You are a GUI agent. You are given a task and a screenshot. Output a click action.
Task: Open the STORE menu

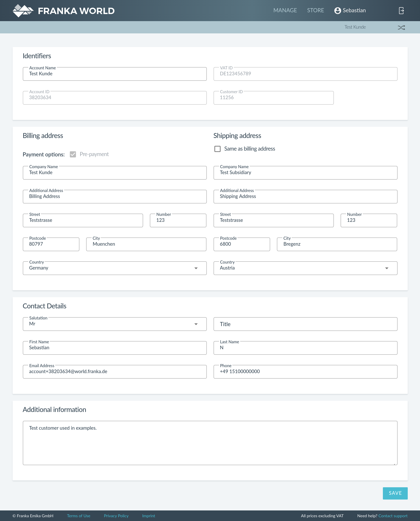tap(315, 10)
